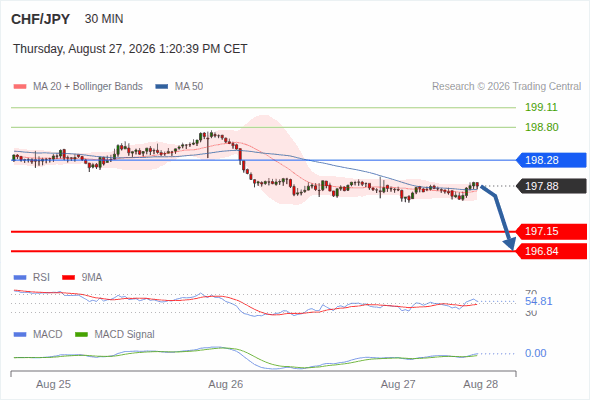The image size is (590, 400).
Task: Click the Thursday, August 27, 2026 timestamp
Action: coord(130,49)
